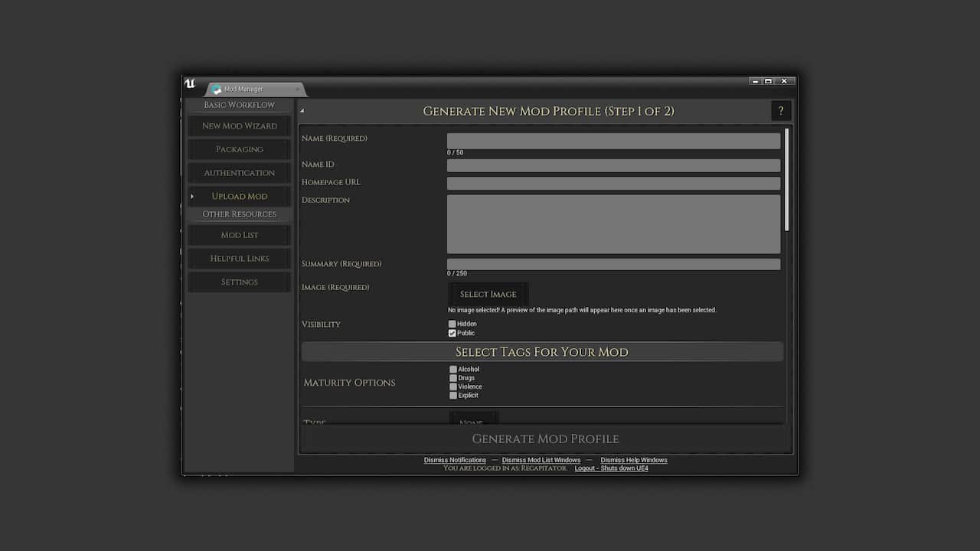This screenshot has width=980, height=551.
Task: Collapse the Generate New Mod Profile arrow
Action: [x=302, y=111]
